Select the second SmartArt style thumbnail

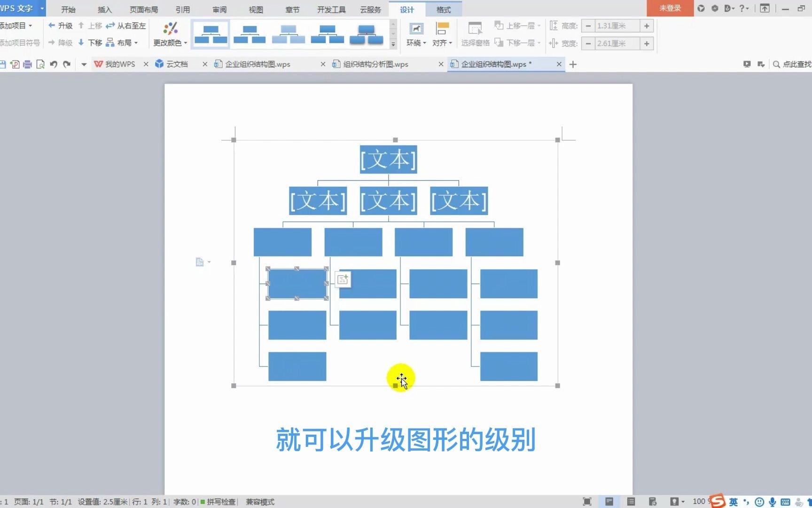click(250, 34)
